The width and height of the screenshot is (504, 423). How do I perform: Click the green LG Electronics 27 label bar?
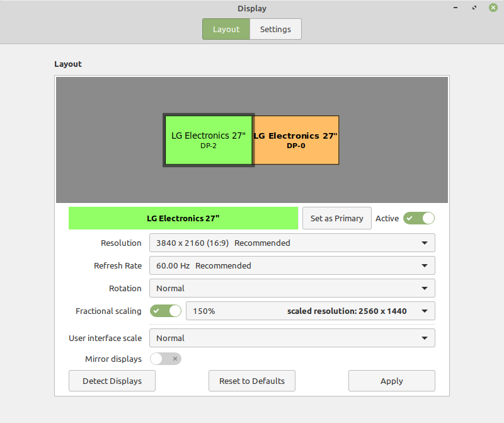[183, 217]
